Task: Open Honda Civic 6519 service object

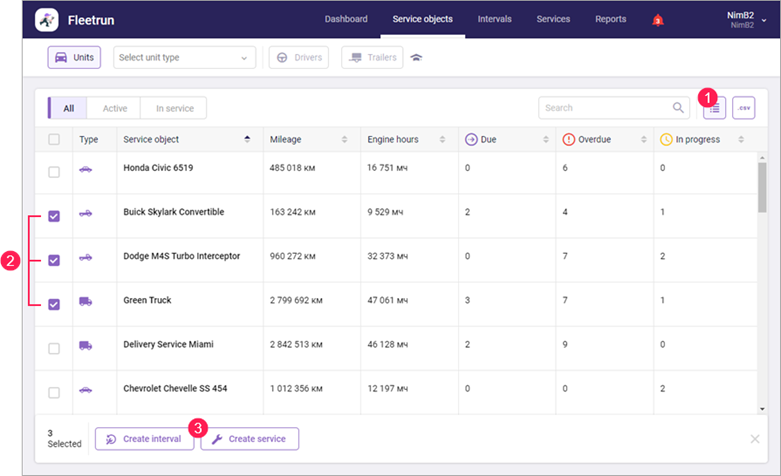Action: click(158, 168)
